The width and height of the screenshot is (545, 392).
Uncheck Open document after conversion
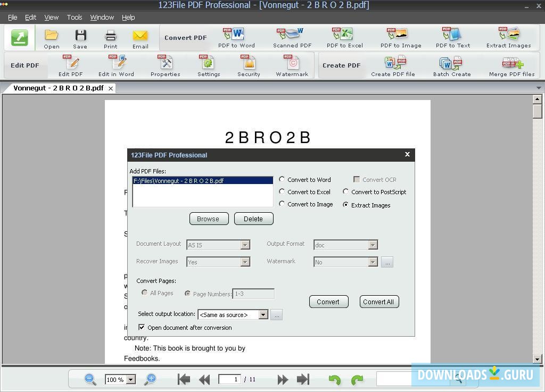142,327
